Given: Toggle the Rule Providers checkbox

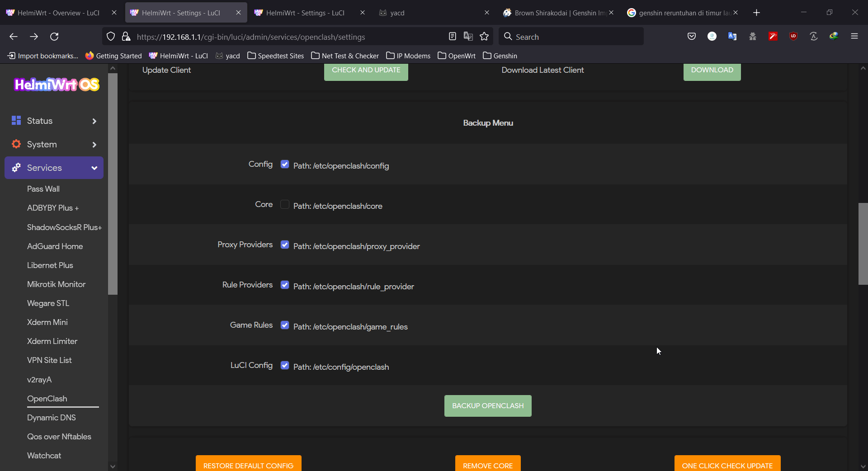Looking at the screenshot, I should [285, 285].
